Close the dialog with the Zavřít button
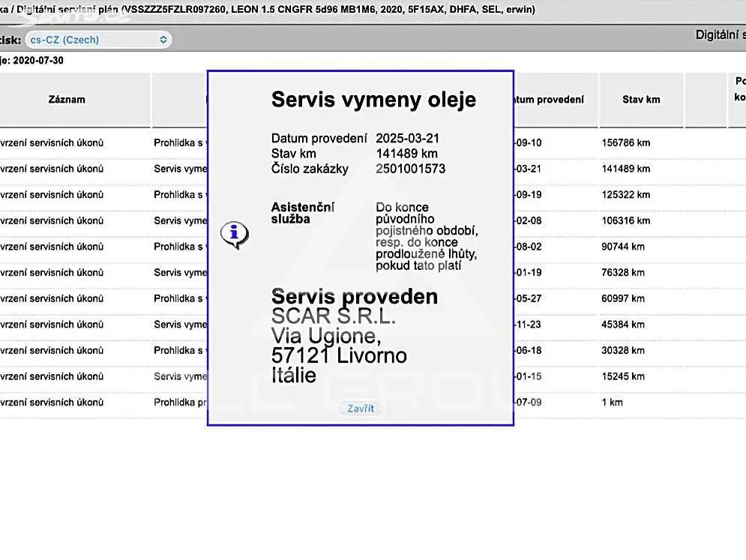The image size is (746, 560). 360,409
